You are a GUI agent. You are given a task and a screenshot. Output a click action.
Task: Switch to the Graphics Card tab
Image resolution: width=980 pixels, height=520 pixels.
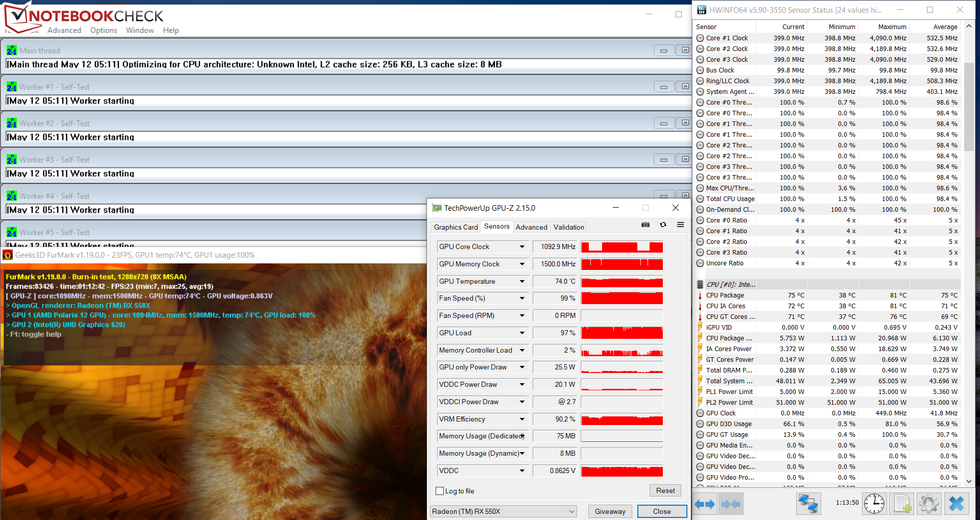(x=456, y=227)
